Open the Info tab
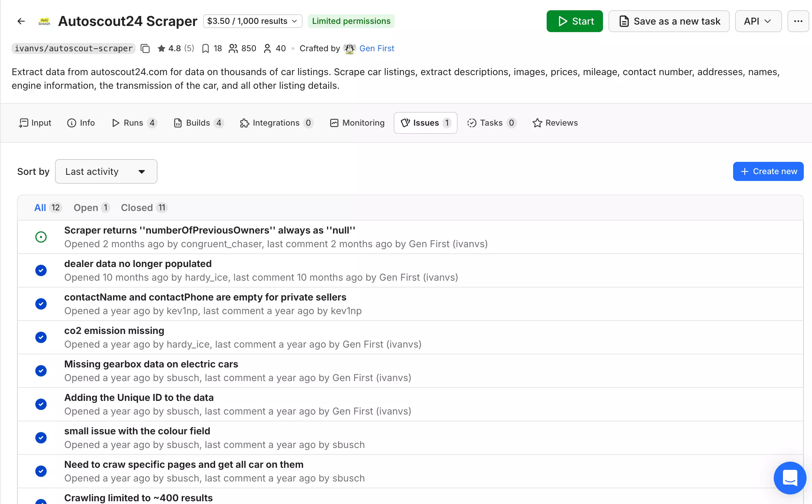 [x=81, y=123]
